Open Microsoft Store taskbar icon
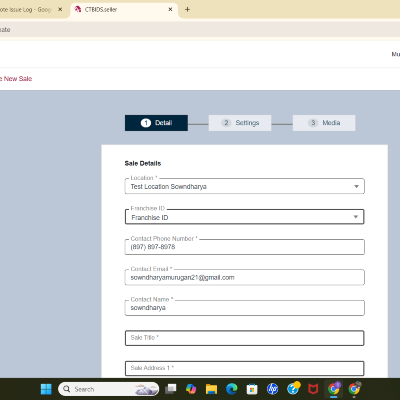This screenshot has height=400, width=400. click(x=252, y=389)
